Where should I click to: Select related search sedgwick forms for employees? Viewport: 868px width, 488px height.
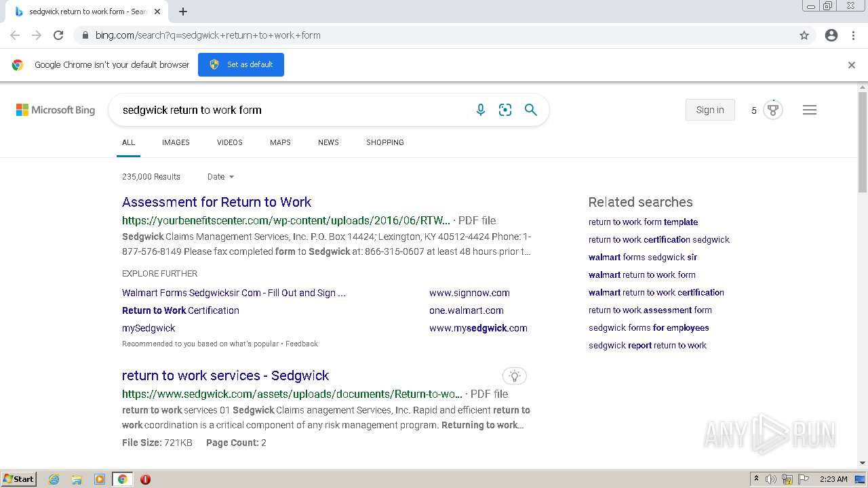pos(649,327)
